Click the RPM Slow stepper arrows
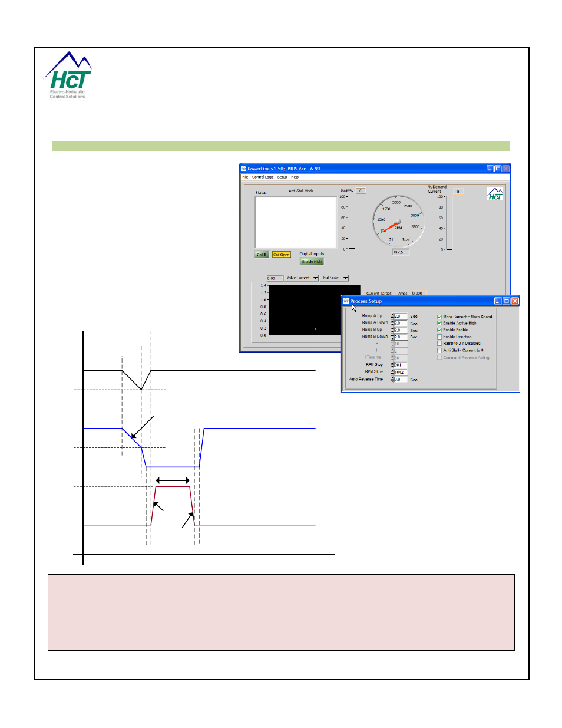The height and width of the screenshot is (728, 562). pos(392,372)
